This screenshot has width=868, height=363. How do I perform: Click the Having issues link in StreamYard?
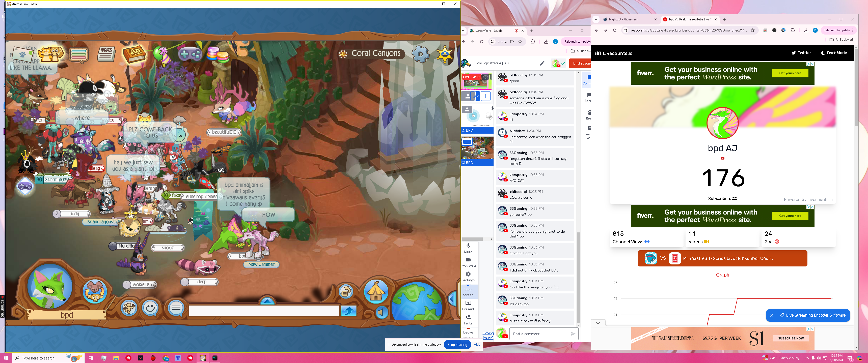[488, 335]
